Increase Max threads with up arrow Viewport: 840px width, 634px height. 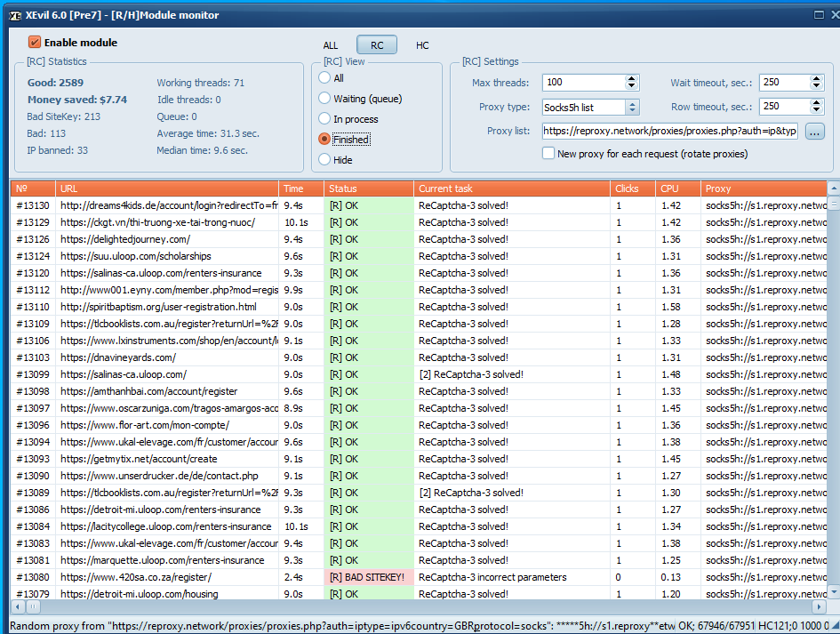[x=632, y=78]
